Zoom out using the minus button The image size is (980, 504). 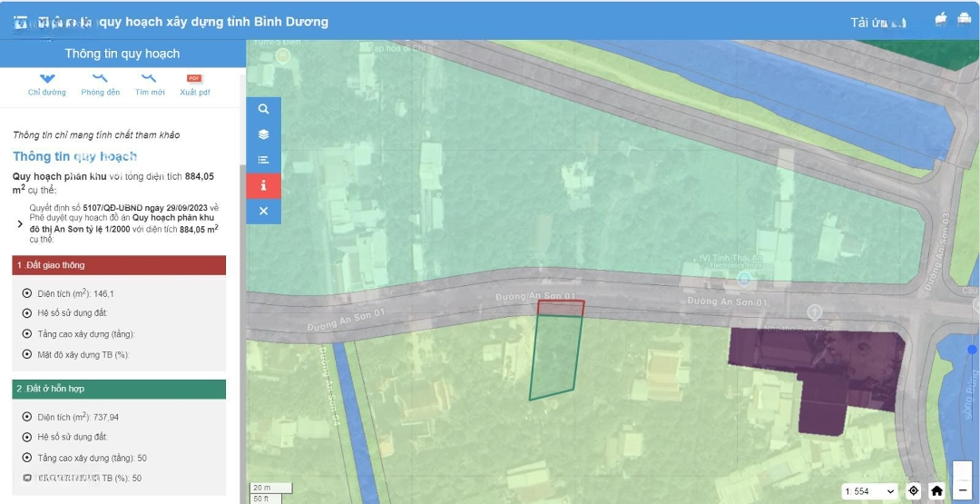pos(963,491)
